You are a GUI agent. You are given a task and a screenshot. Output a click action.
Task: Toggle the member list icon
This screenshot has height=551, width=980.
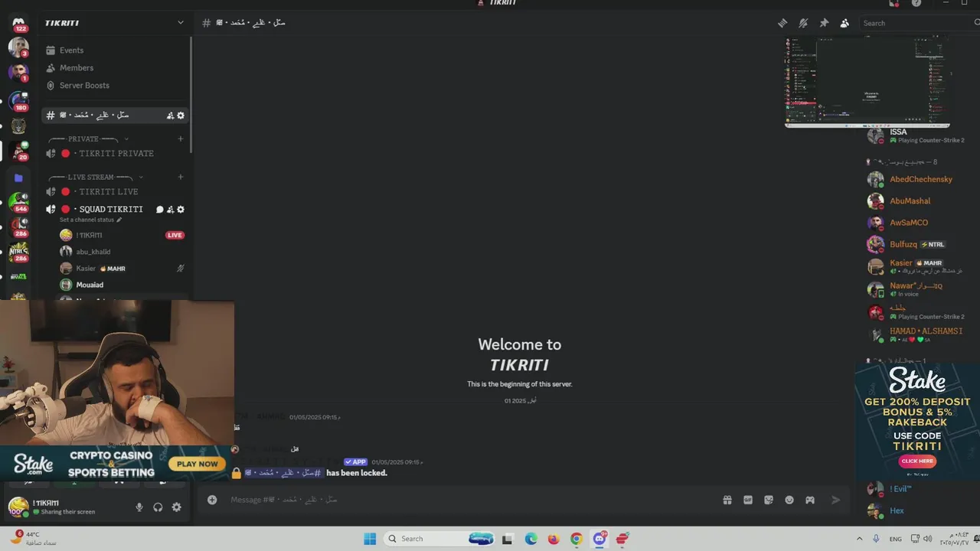(844, 23)
